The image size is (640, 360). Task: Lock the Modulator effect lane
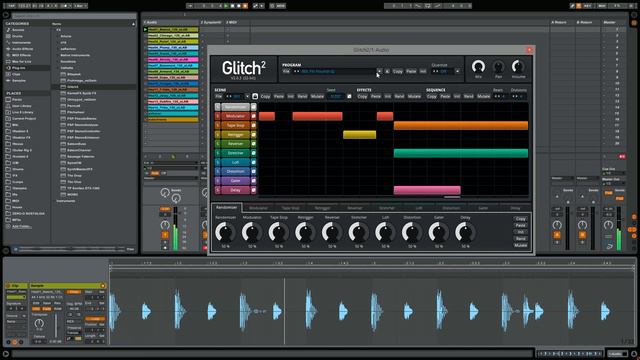[x=253, y=116]
